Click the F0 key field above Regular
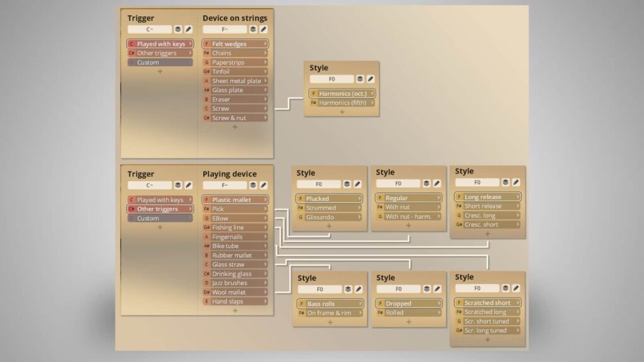 [397, 184]
